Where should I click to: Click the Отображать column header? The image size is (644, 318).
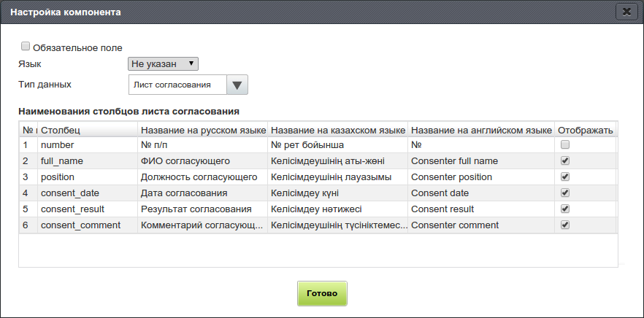pos(586,130)
